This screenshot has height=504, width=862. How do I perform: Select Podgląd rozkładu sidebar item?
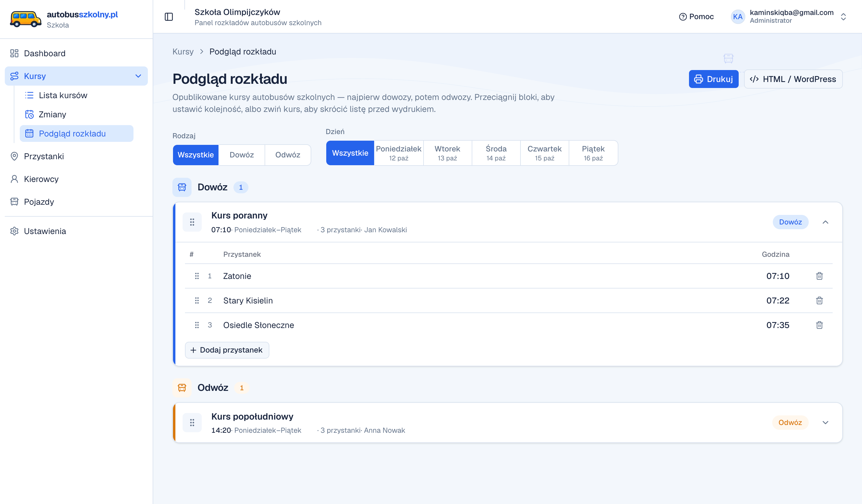[x=76, y=133]
